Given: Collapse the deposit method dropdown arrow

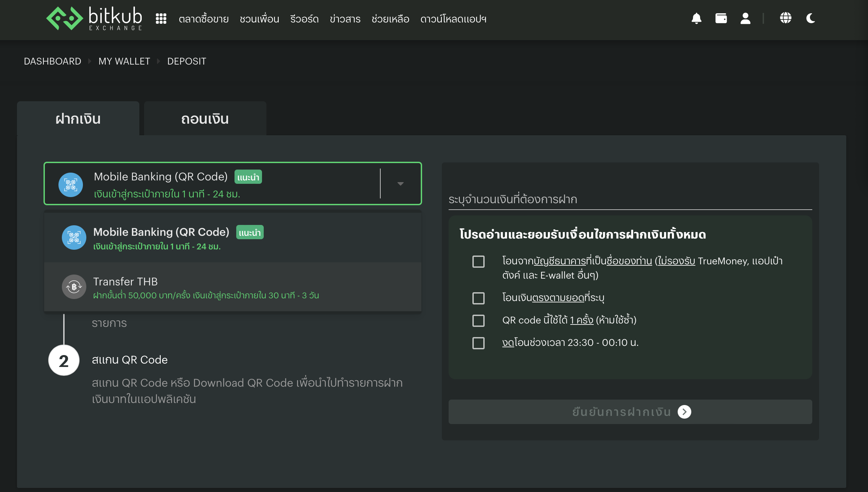Looking at the screenshot, I should (400, 184).
